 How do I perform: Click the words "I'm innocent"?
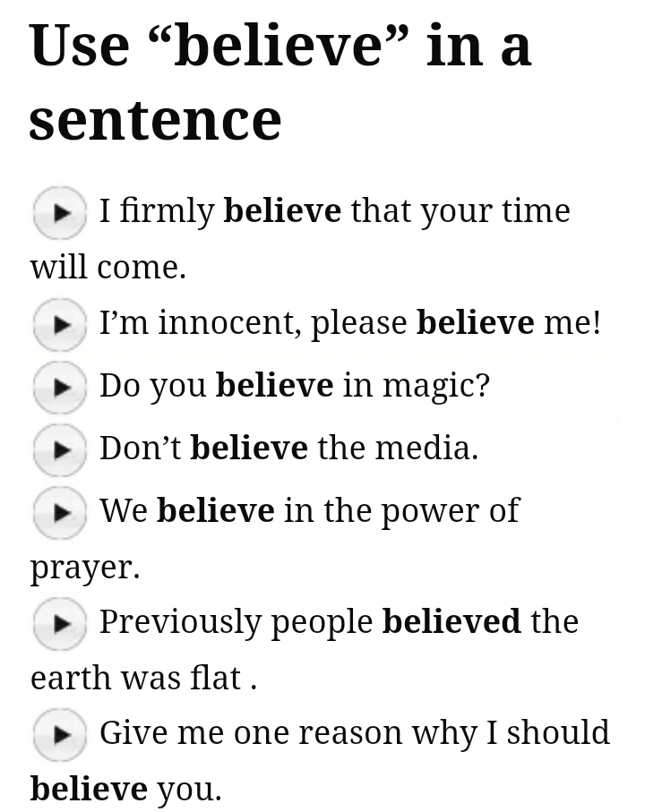pyautogui.click(x=197, y=322)
